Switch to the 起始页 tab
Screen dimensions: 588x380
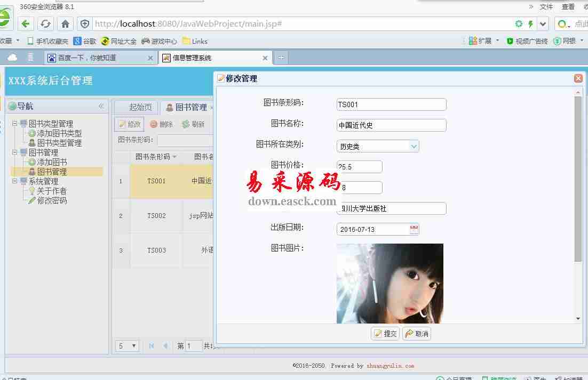coord(140,107)
